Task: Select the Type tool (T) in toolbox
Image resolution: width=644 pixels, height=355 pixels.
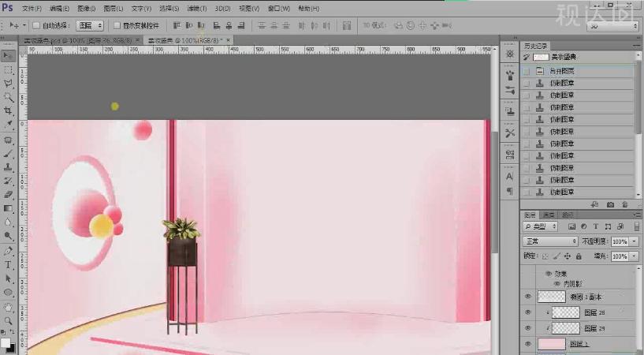Action: [x=8, y=265]
